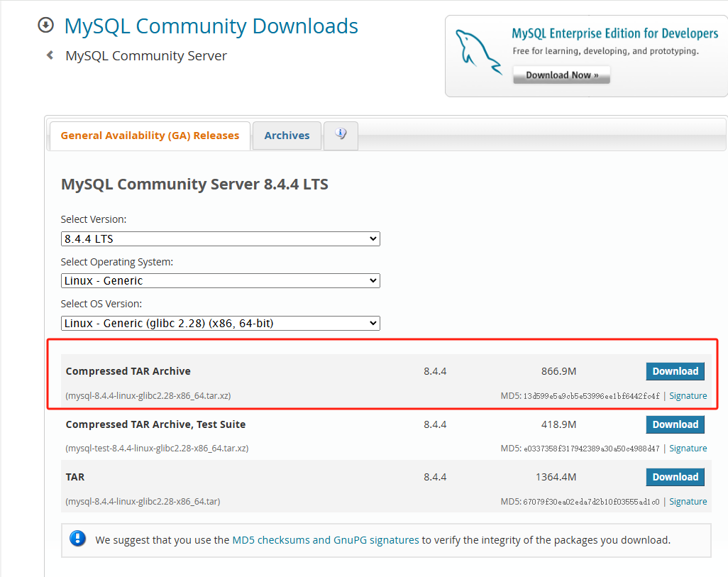Open Signature link for the TAR package

tap(688, 502)
